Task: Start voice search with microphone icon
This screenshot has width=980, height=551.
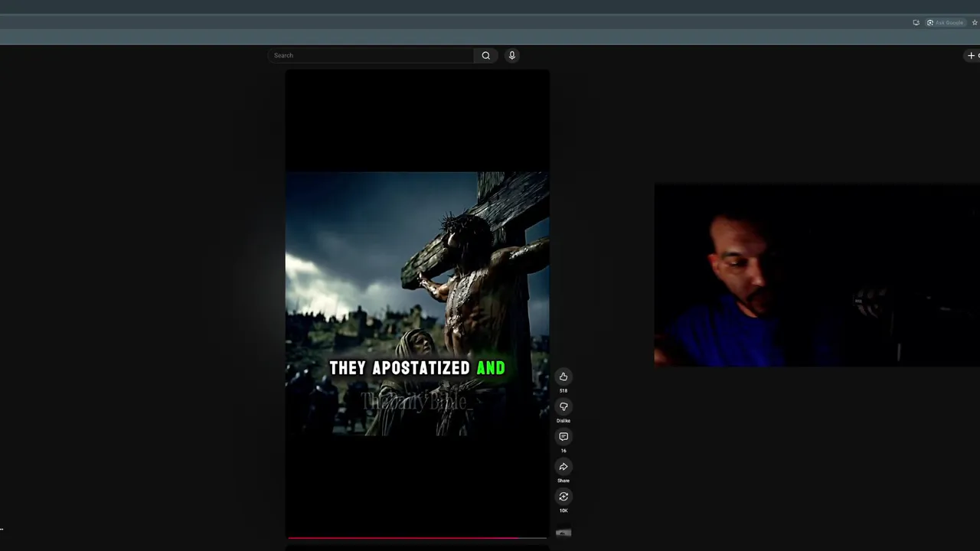Action: tap(512, 55)
